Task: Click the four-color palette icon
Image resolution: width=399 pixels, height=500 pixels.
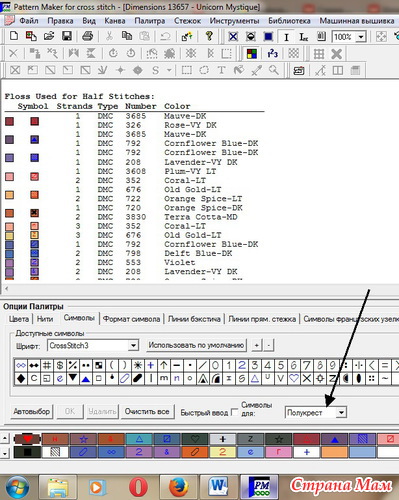Action: (252, 54)
